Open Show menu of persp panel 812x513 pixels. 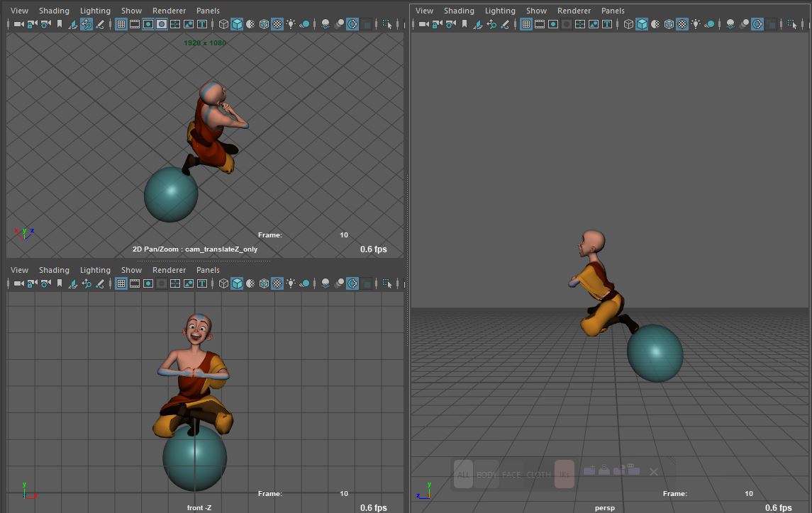[x=536, y=11]
